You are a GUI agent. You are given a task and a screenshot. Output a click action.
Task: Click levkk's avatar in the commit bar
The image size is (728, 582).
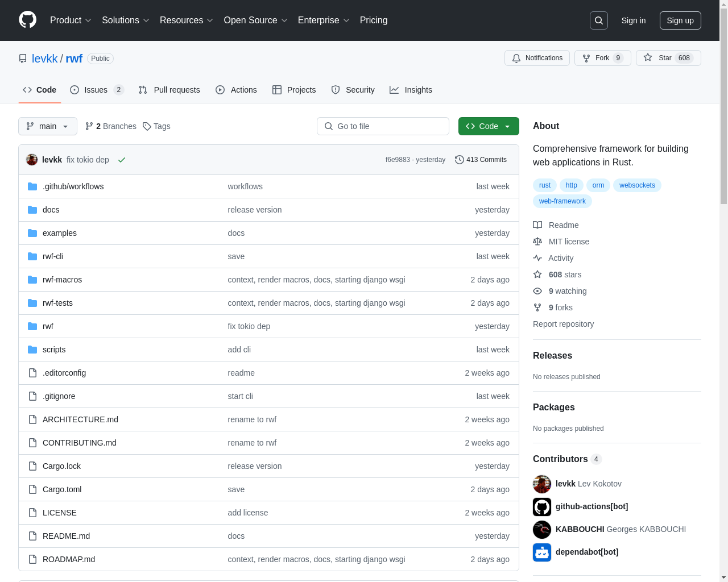(32, 160)
